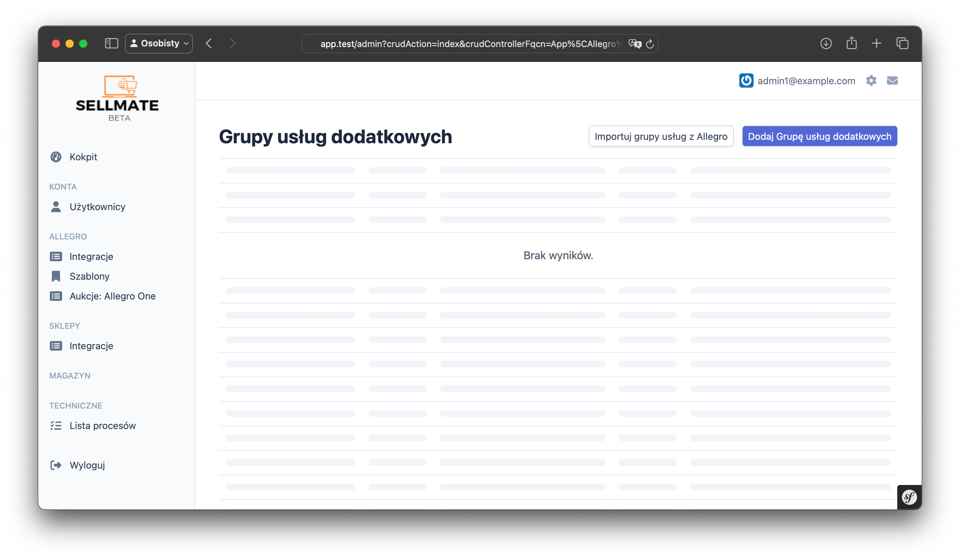Screen dimensions: 960x560
Task: Click the envelope messages icon
Action: pos(892,81)
